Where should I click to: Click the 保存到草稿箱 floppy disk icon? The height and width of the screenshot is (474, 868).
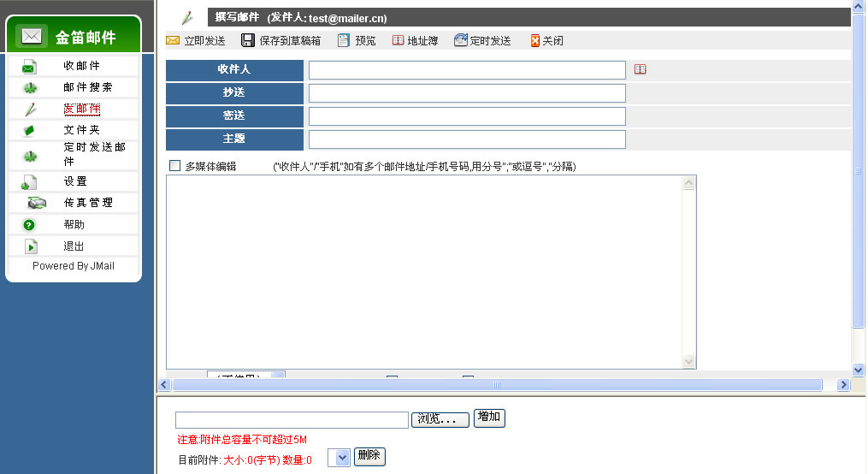[x=248, y=40]
